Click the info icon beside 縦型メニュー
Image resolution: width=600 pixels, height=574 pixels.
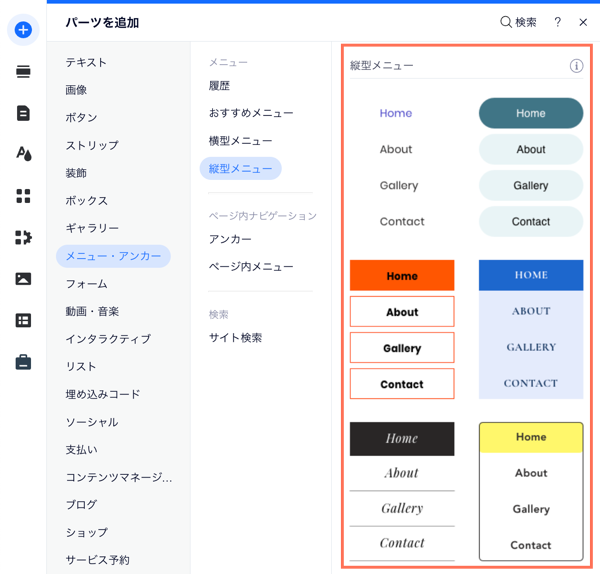pos(576,66)
